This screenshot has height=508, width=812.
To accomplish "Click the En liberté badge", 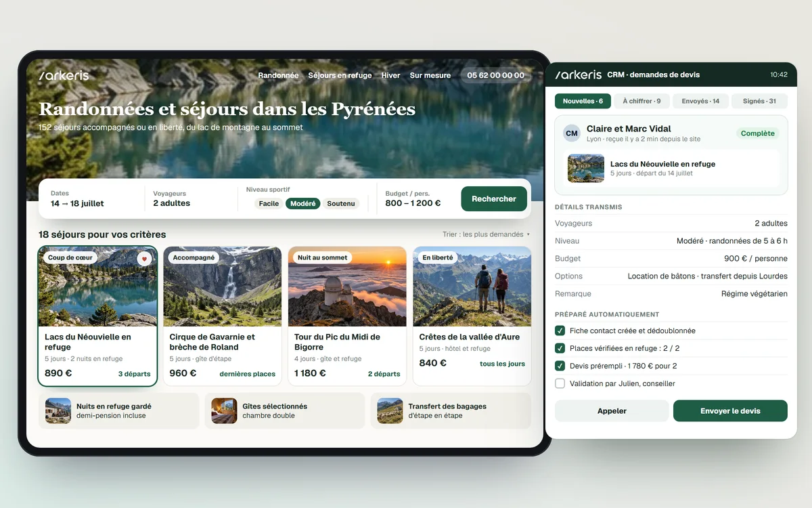I will [x=438, y=257].
